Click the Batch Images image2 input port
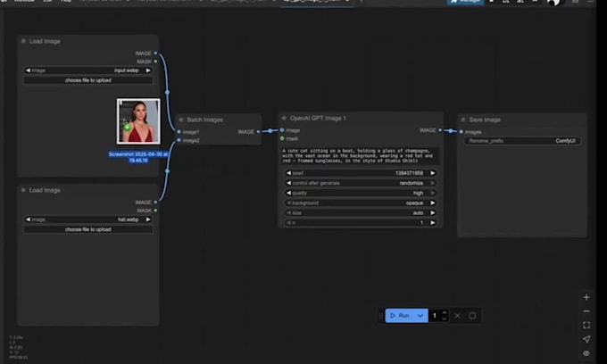The image size is (607, 364). [x=179, y=140]
